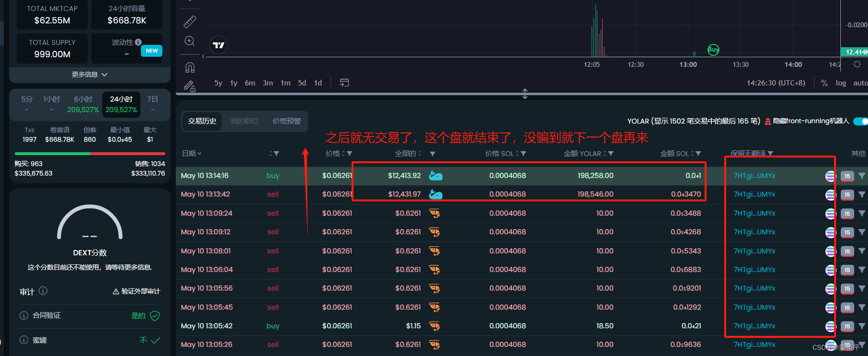Screen dimensions: 868x356
Task: Set chart range to 5d
Action: [302, 83]
